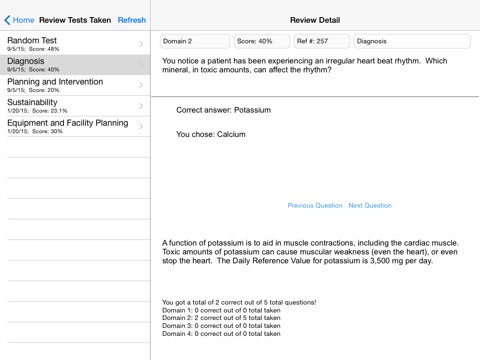
Task: Expand Planning and Intervention chevron
Action: click(x=141, y=85)
